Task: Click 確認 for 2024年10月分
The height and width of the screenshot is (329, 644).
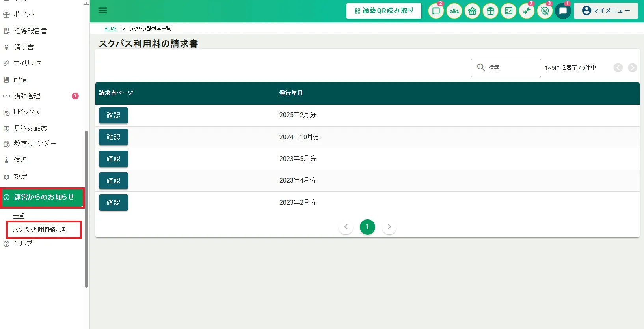Action: [x=114, y=137]
